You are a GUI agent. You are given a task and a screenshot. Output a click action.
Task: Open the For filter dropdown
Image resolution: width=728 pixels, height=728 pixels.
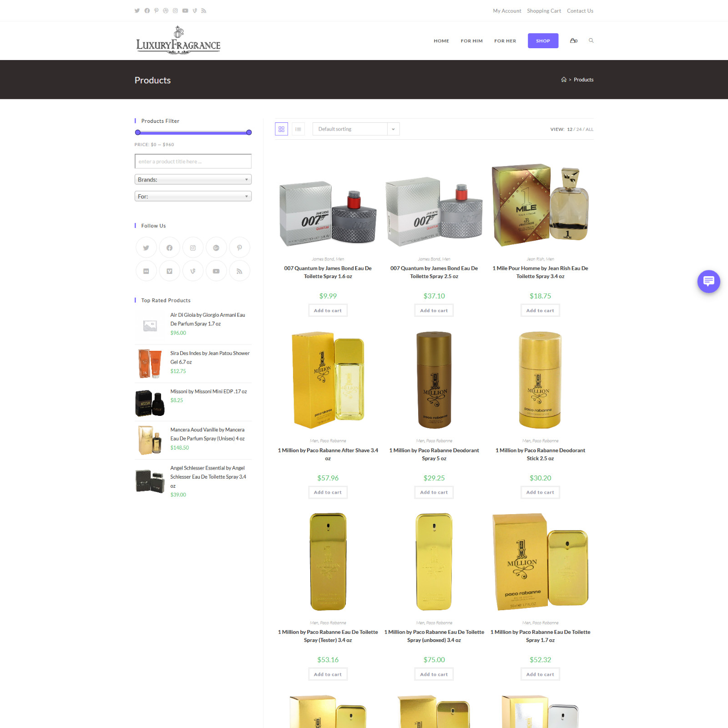pos(193,196)
